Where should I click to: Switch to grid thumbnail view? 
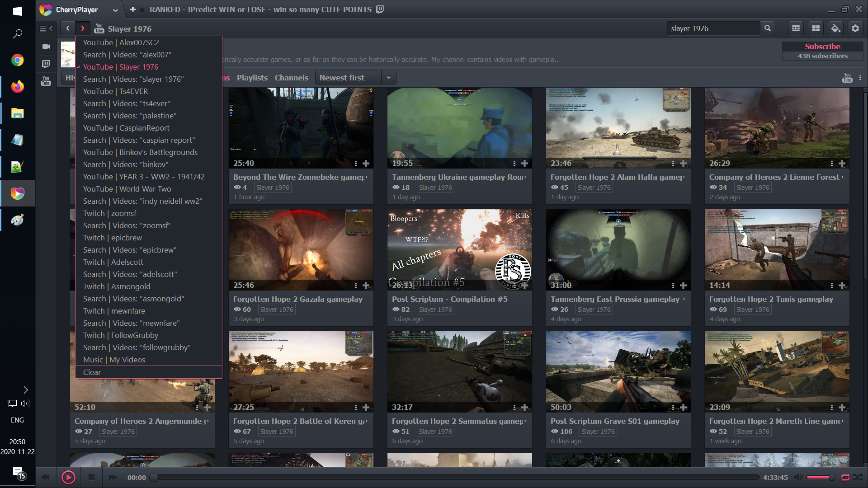(816, 28)
